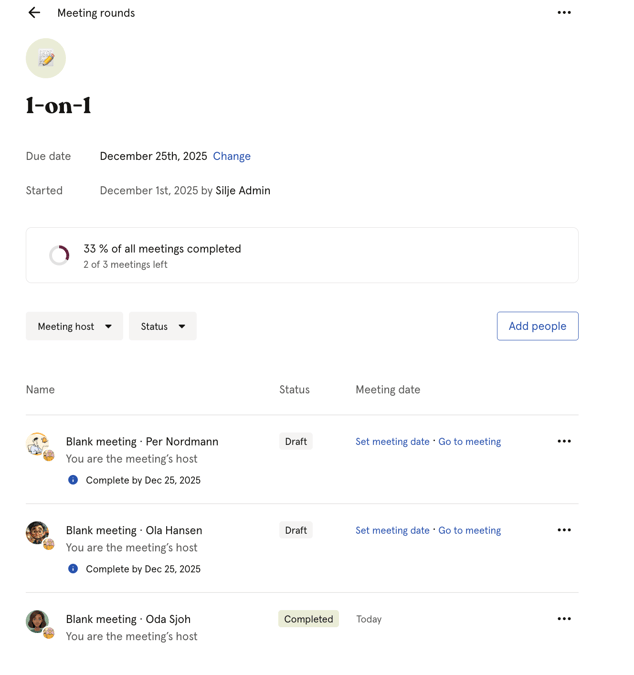Expand the Status filter dropdown
Image resolution: width=634 pixels, height=675 pixels.
(x=163, y=326)
